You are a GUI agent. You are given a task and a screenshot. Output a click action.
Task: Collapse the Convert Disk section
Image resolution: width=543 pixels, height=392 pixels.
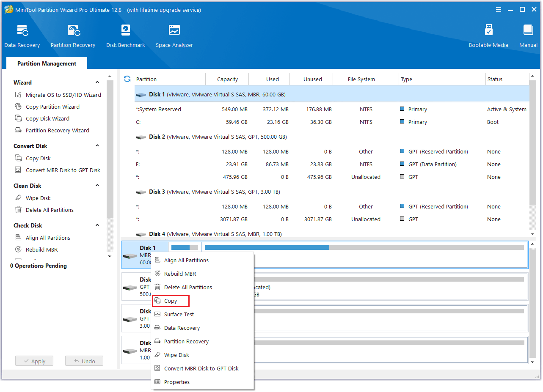(97, 146)
